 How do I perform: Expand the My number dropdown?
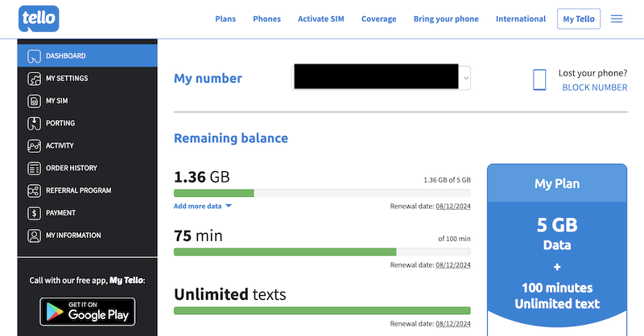pyautogui.click(x=465, y=78)
